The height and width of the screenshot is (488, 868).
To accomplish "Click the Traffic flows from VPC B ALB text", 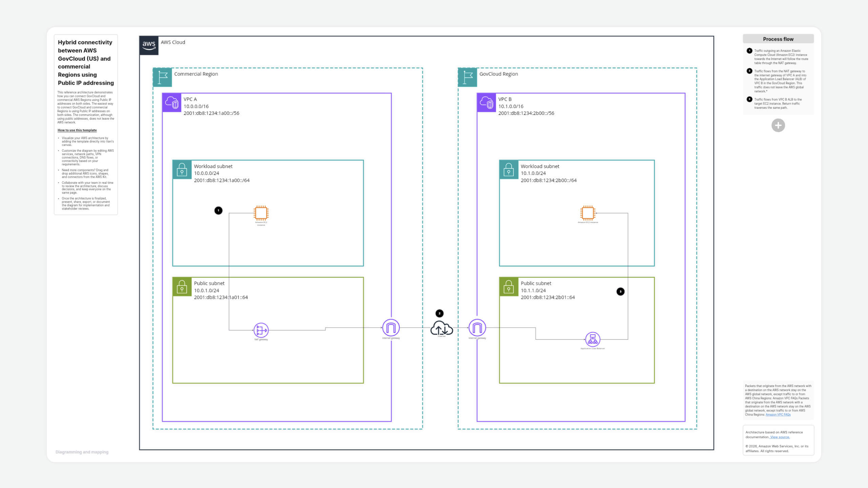I will [x=778, y=104].
